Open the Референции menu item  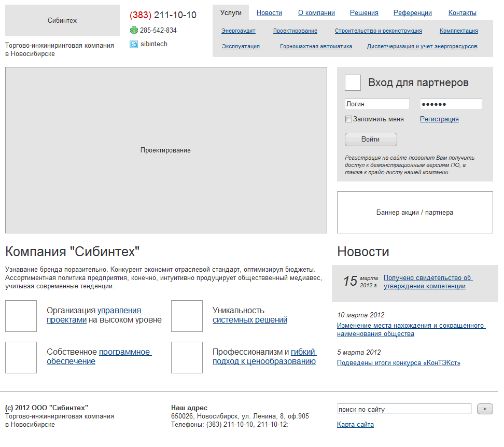click(x=412, y=13)
